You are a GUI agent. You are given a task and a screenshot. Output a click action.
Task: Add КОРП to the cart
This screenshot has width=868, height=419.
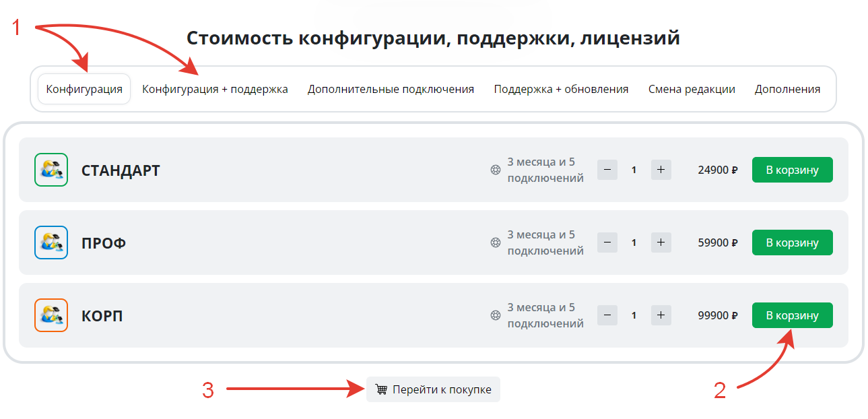pyautogui.click(x=792, y=315)
